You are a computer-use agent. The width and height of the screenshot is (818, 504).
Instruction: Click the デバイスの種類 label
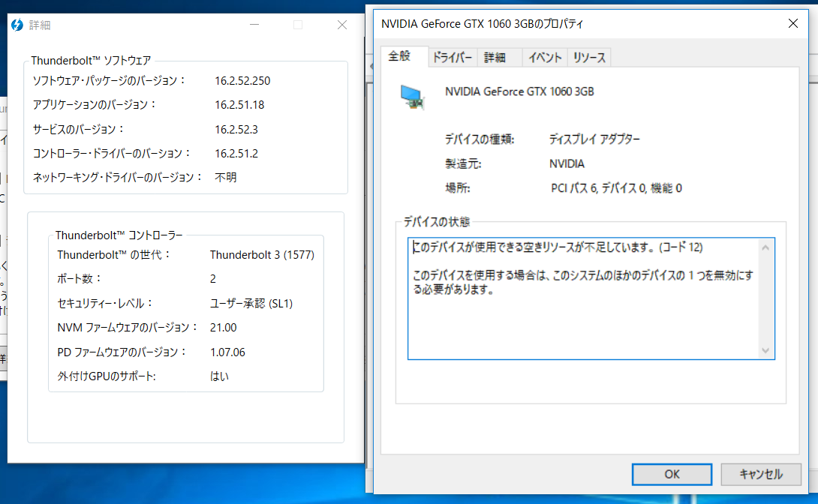click(480, 139)
